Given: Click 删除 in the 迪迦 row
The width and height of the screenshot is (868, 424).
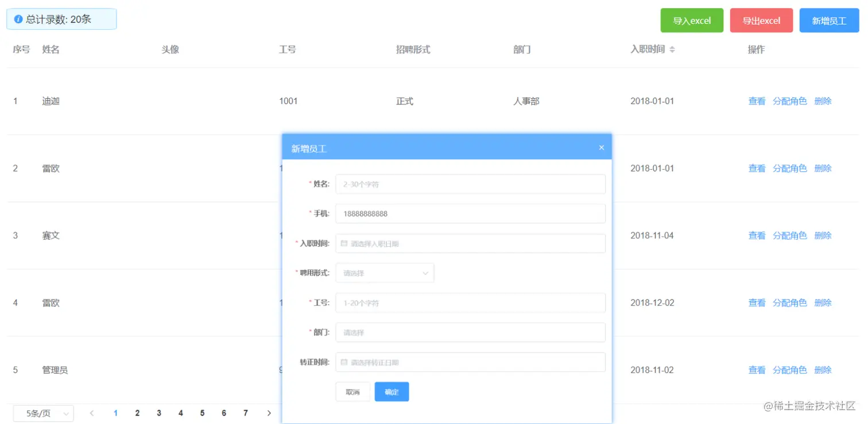Looking at the screenshot, I should pyautogui.click(x=823, y=101).
